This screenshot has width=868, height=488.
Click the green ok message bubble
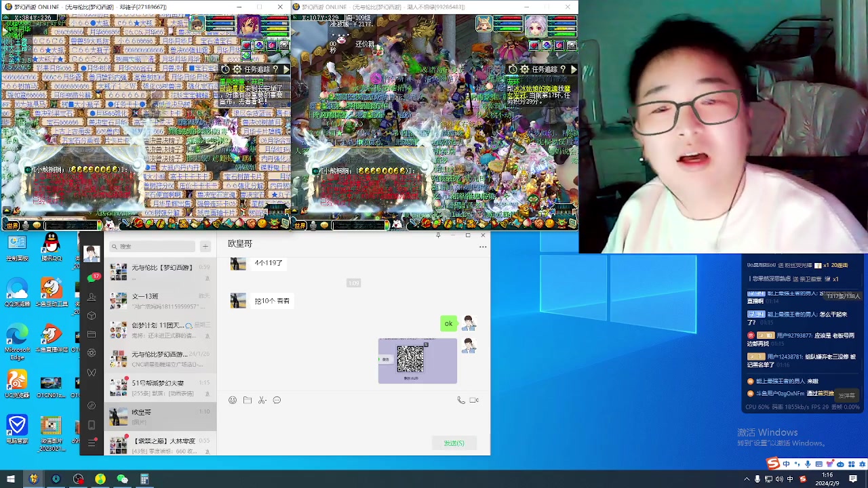tap(448, 324)
